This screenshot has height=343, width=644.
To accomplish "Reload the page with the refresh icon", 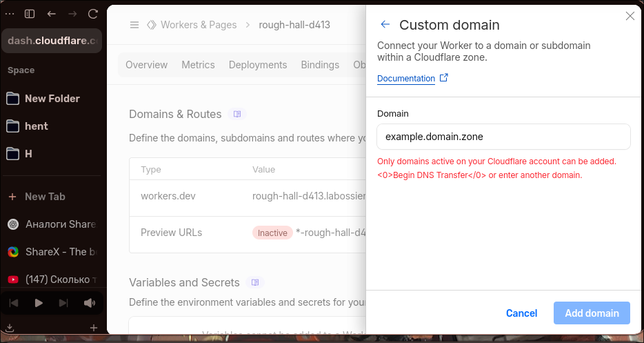I will point(93,13).
